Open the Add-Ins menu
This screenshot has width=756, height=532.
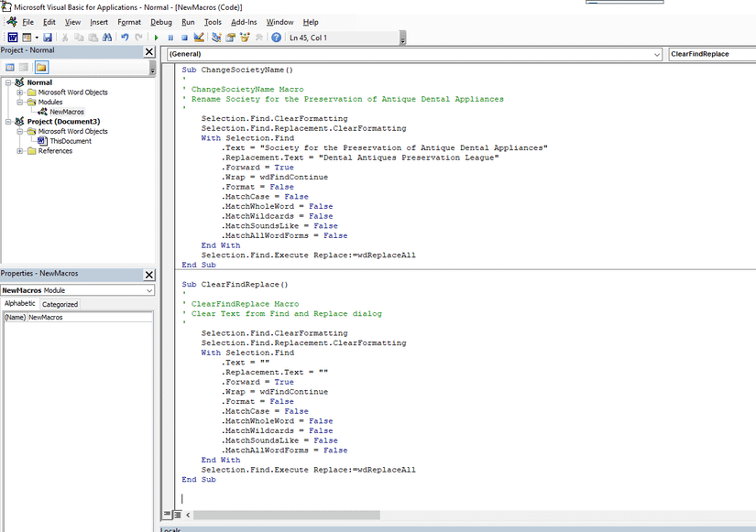click(x=244, y=22)
